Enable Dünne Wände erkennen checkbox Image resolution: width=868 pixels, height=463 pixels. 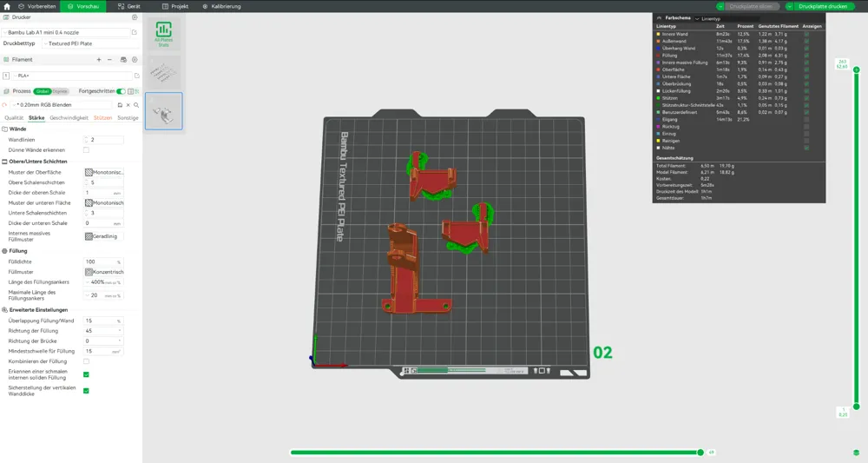pyautogui.click(x=86, y=150)
